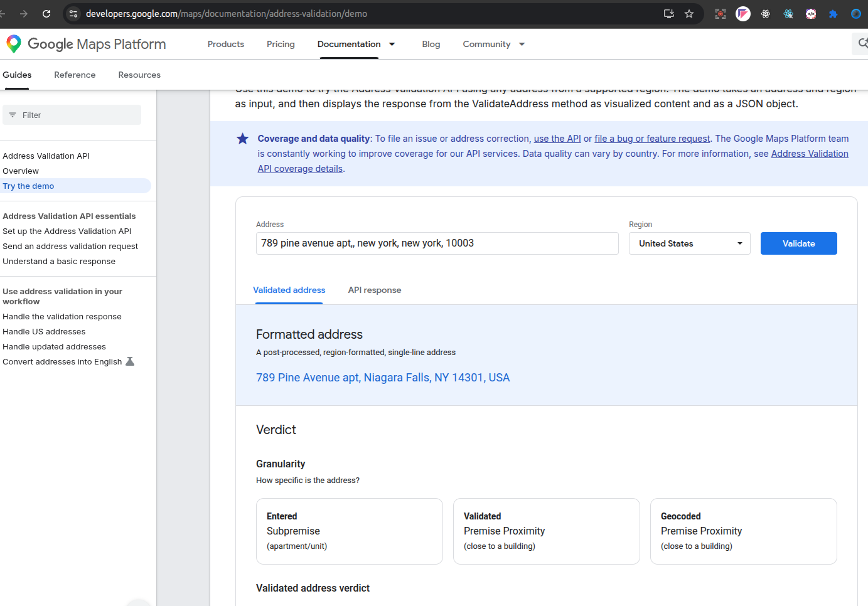
Task: Open 'Set up the Address Validation API'
Action: pos(67,231)
